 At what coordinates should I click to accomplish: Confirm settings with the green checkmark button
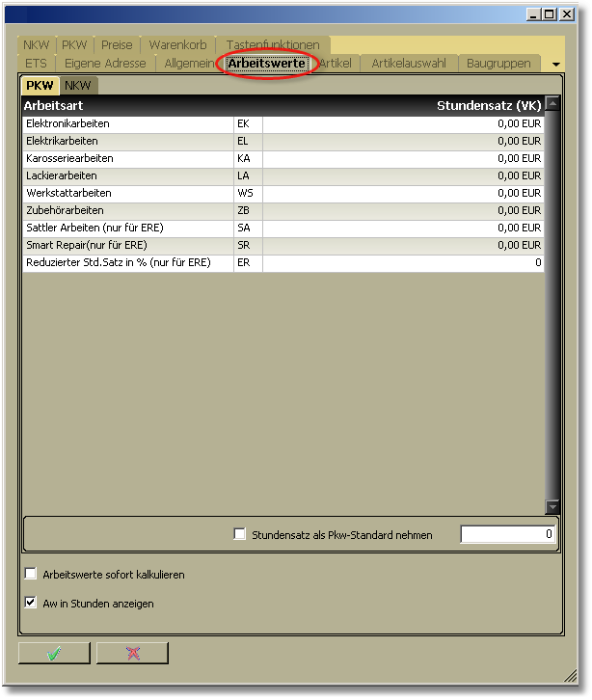coord(54,653)
